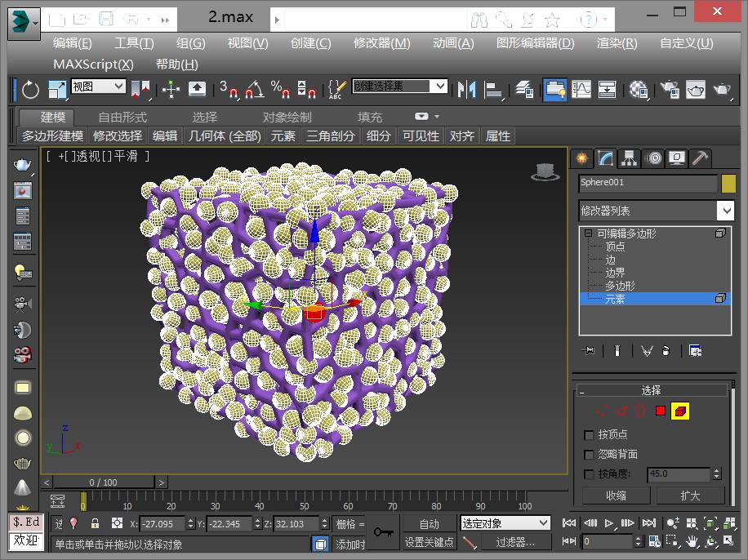The image size is (748, 560).
Task: Click the Mirror tool icon
Action: (466, 89)
